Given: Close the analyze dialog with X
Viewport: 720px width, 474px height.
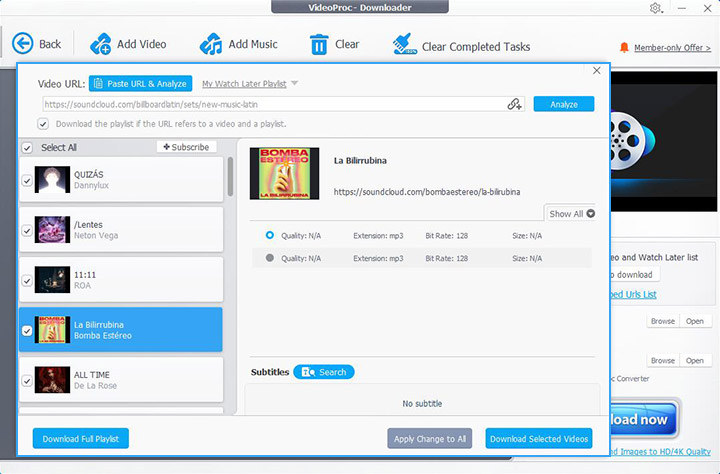Looking at the screenshot, I should 596,71.
